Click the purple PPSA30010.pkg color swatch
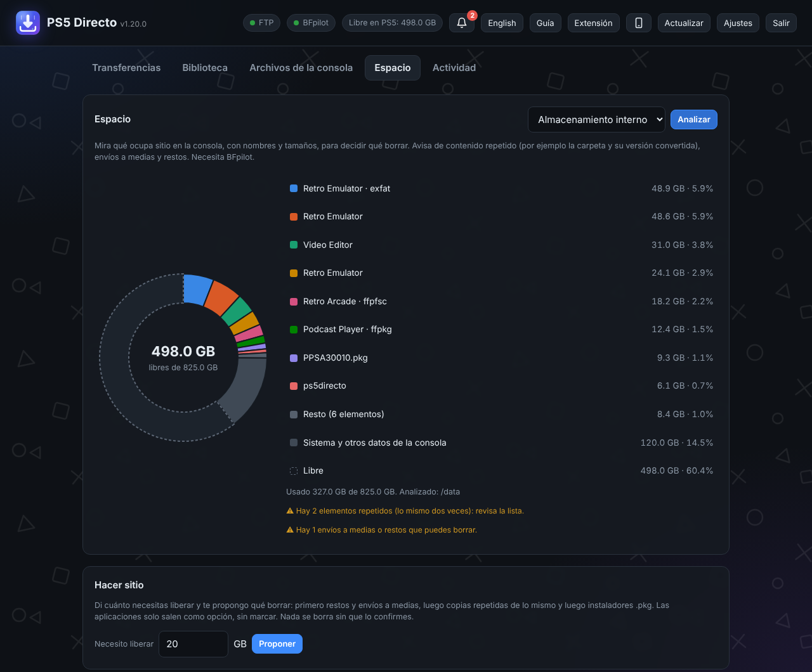 pyautogui.click(x=294, y=358)
